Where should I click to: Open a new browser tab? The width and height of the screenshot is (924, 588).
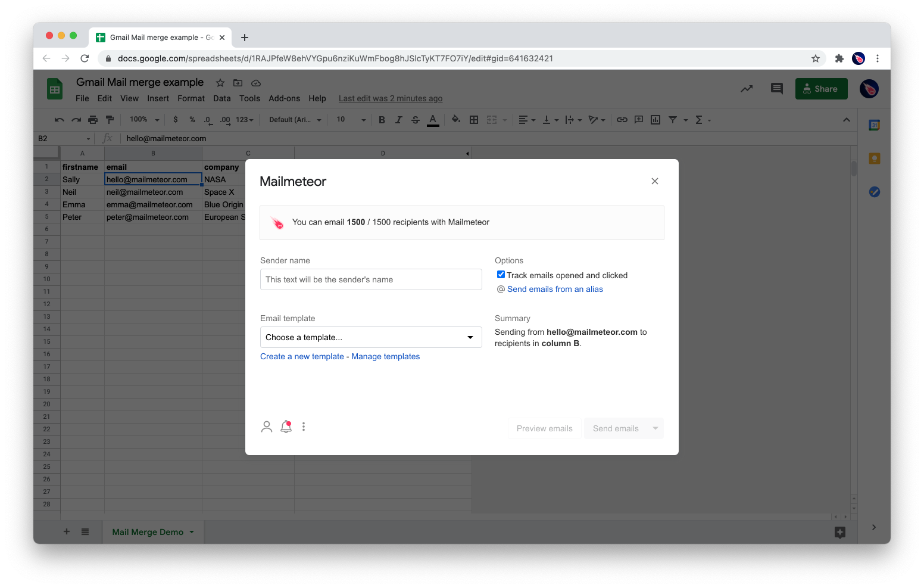[x=245, y=38]
